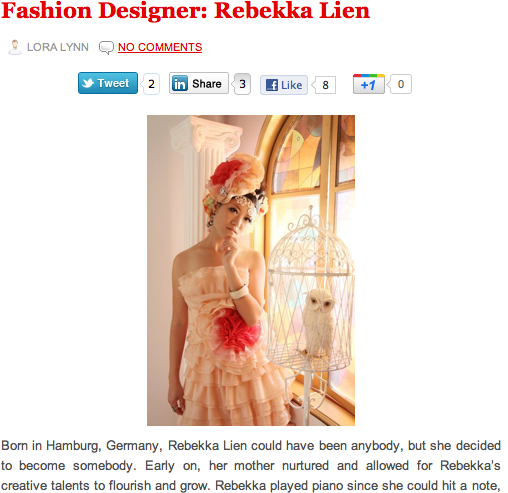The width and height of the screenshot is (508, 493).
Task: Open the model in peach dress photo
Action: coord(251,270)
